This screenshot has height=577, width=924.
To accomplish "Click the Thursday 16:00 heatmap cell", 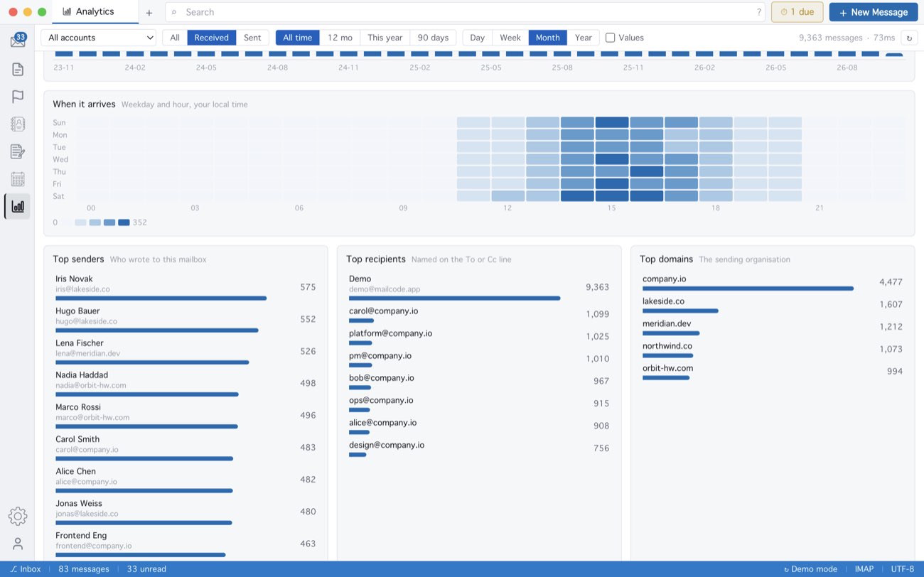I will [647, 171].
